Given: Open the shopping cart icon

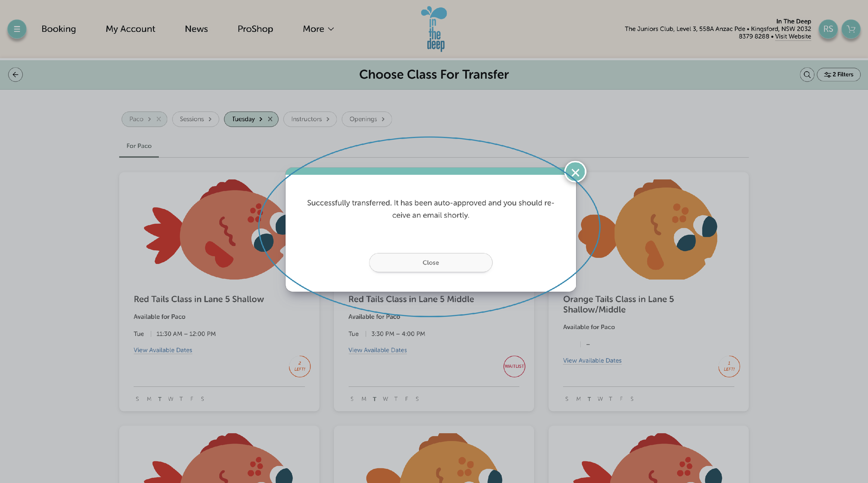Looking at the screenshot, I should pyautogui.click(x=851, y=29).
